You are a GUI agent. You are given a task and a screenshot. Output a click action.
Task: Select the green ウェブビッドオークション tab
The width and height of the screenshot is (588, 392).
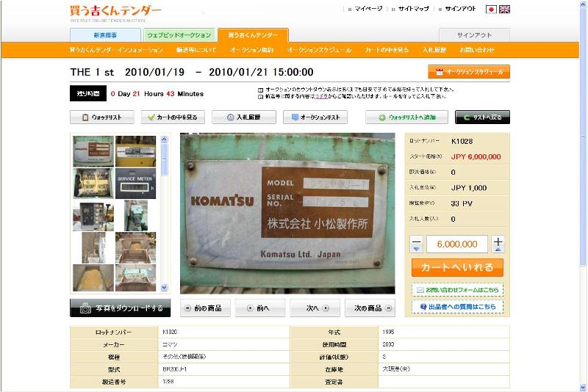coord(179,35)
